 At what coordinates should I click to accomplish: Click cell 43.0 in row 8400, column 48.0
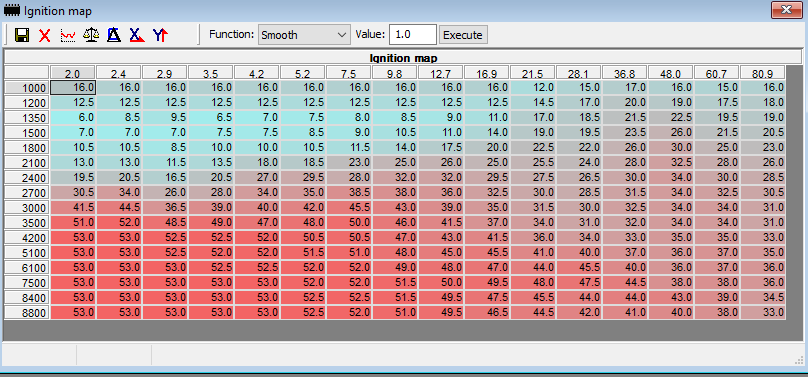click(x=671, y=298)
